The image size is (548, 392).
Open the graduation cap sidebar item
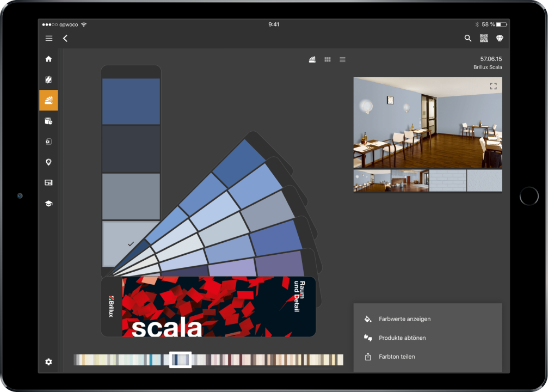coord(48,204)
